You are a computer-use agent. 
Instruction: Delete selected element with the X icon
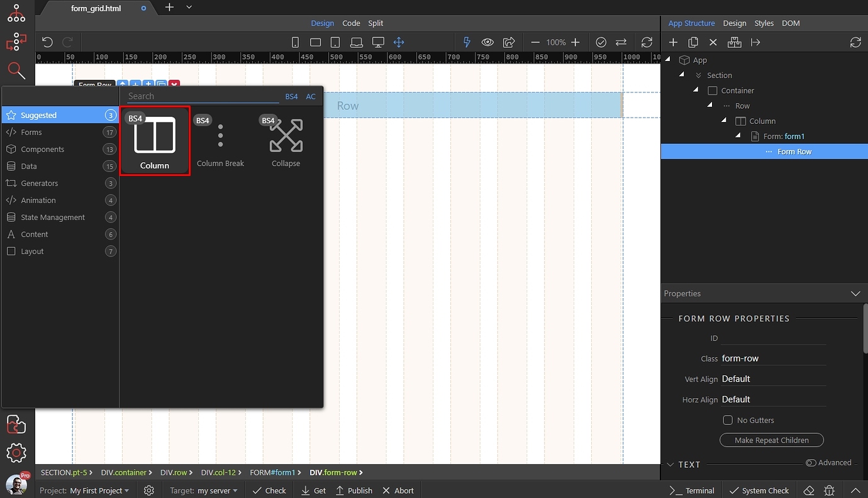click(713, 42)
